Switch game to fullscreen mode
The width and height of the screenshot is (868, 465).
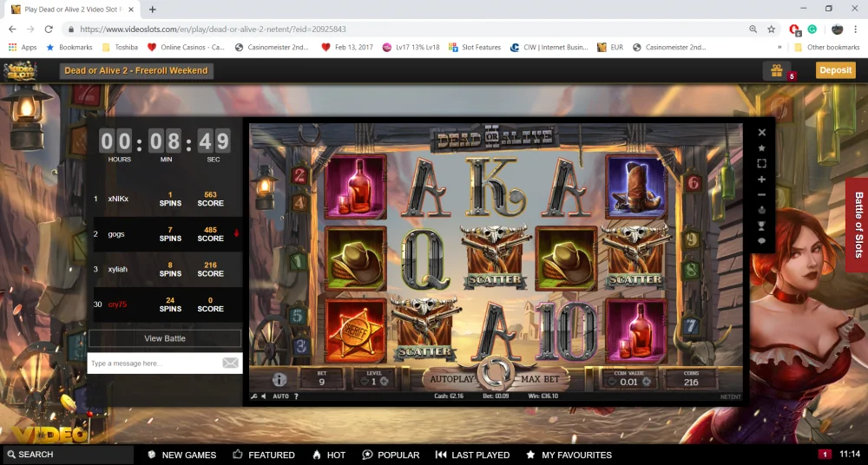[x=762, y=163]
